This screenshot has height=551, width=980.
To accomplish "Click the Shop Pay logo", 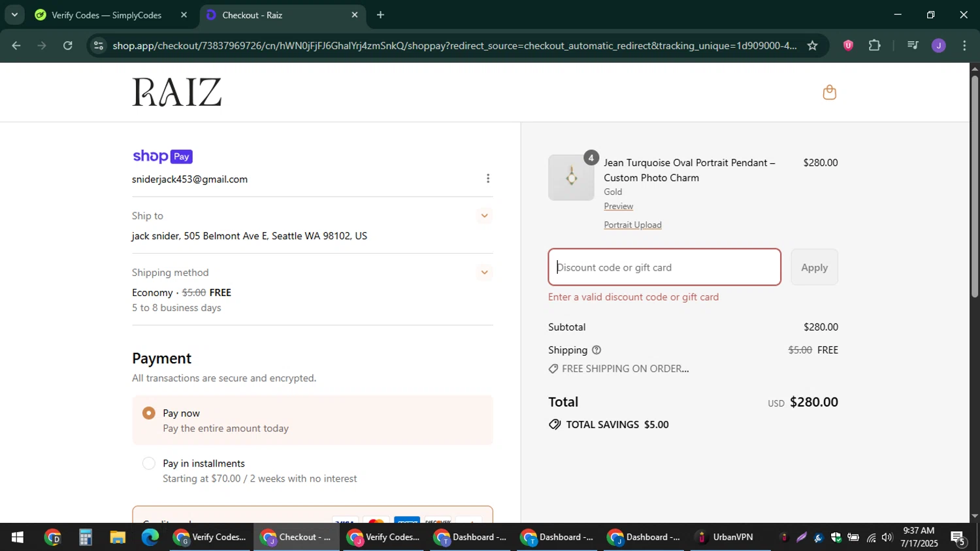I will pyautogui.click(x=162, y=156).
